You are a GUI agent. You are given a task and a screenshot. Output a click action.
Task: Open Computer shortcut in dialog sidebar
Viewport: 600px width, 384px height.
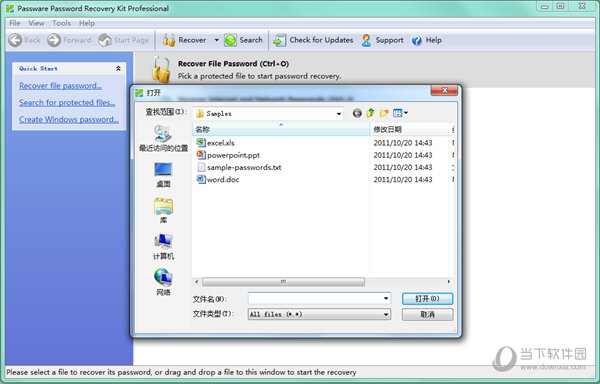click(163, 247)
